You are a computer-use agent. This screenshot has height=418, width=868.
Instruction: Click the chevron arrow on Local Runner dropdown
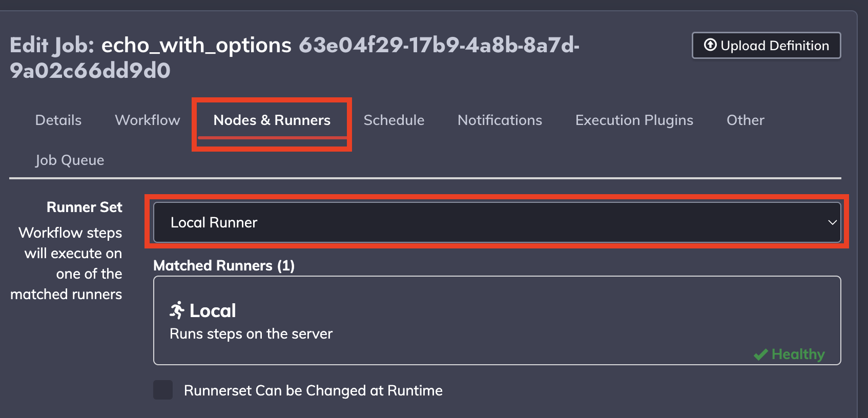tap(832, 222)
